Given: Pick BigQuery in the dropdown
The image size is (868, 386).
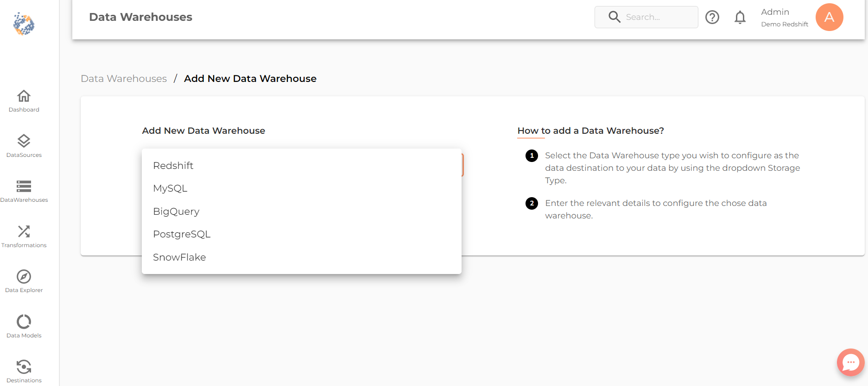Looking at the screenshot, I should (x=302, y=212).
